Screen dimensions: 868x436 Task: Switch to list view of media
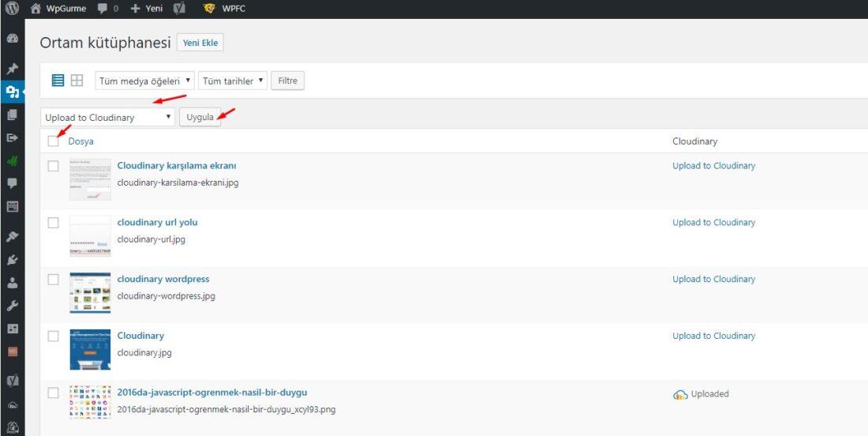tap(58, 81)
